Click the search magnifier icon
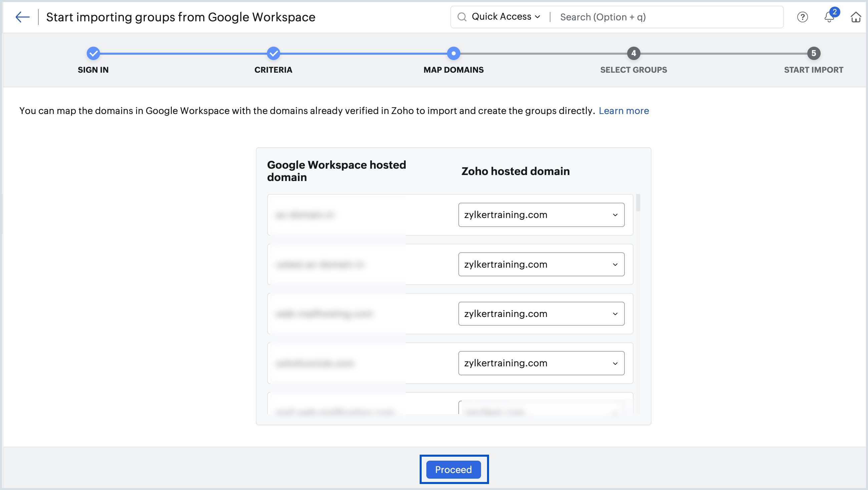The image size is (868, 490). click(x=463, y=17)
